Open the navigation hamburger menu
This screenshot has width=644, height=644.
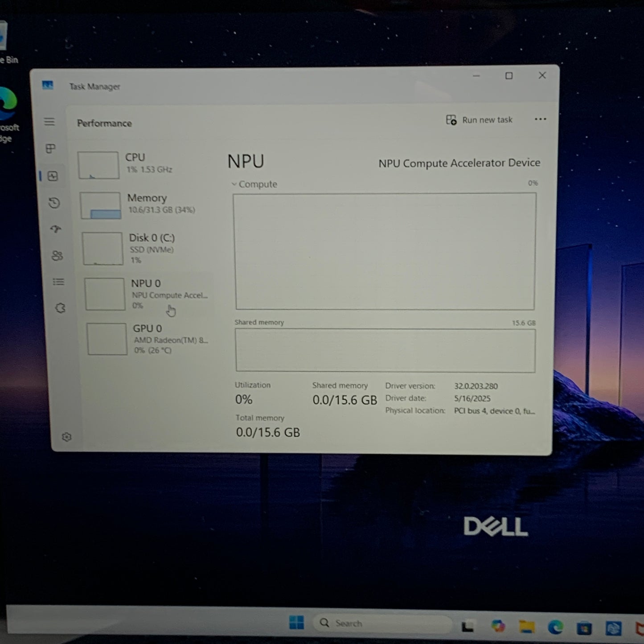(49, 121)
